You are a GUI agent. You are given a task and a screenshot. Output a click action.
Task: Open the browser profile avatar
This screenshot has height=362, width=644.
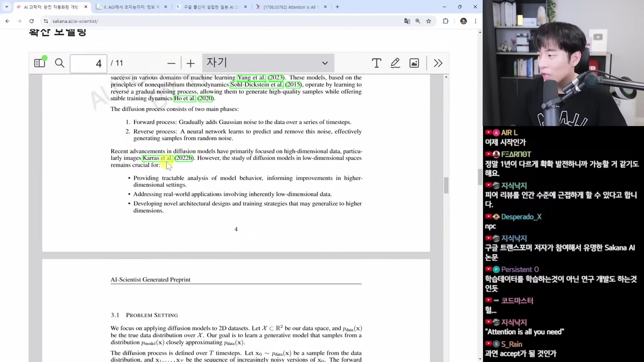463,21
